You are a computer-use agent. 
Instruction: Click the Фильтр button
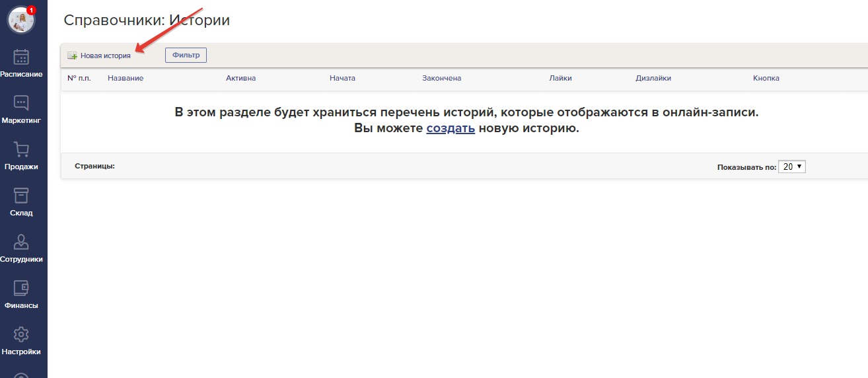click(x=186, y=55)
